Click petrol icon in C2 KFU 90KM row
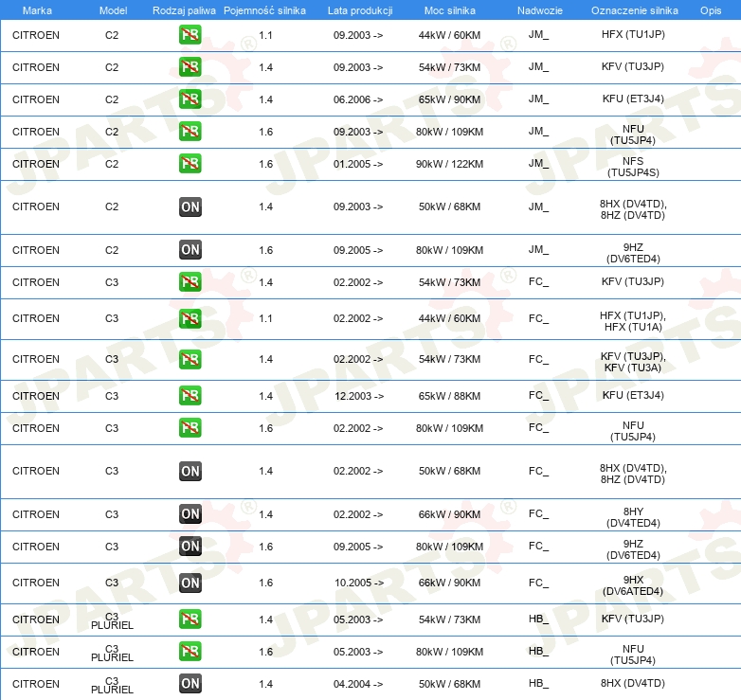 pos(190,99)
